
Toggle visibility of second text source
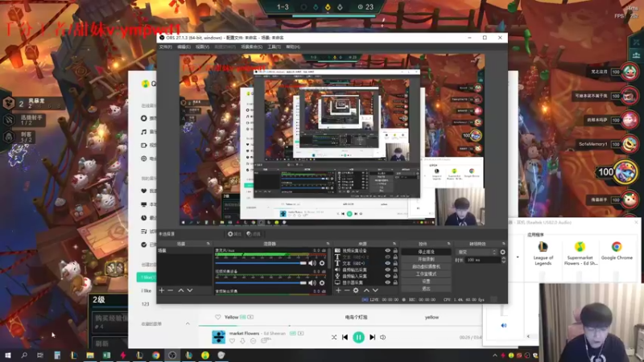387,264
